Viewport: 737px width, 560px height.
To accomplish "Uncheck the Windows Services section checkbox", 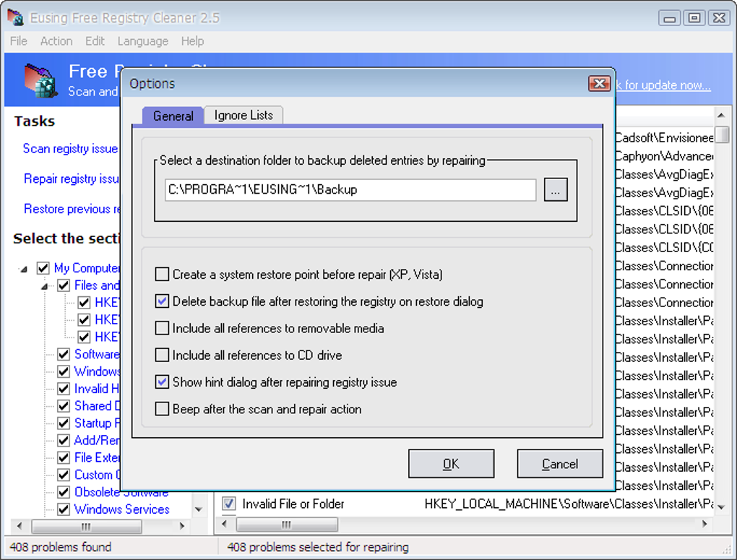I will click(64, 509).
